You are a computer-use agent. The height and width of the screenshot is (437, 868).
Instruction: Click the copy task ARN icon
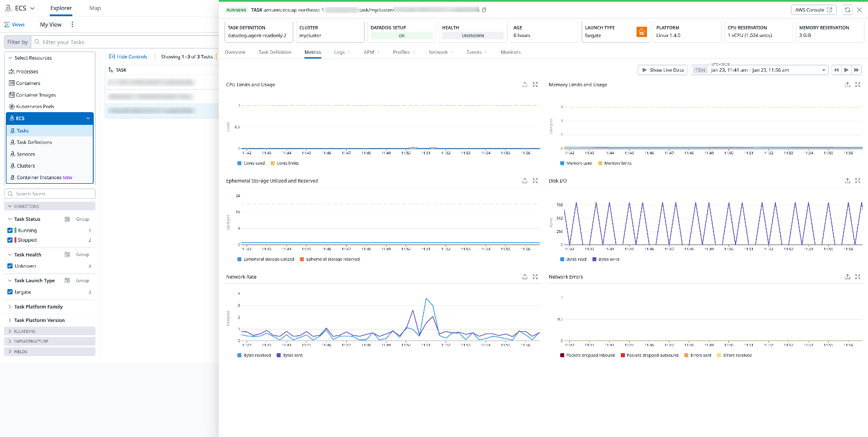(x=484, y=9)
